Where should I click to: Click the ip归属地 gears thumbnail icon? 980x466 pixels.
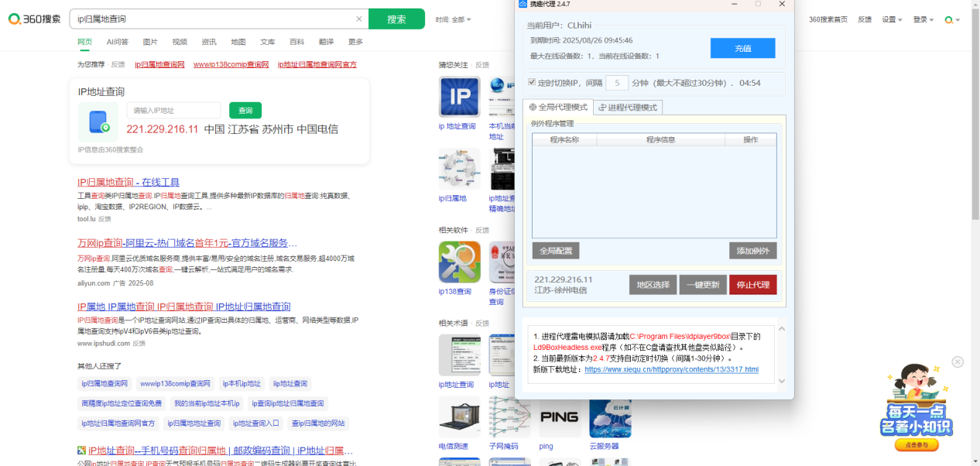(x=459, y=168)
